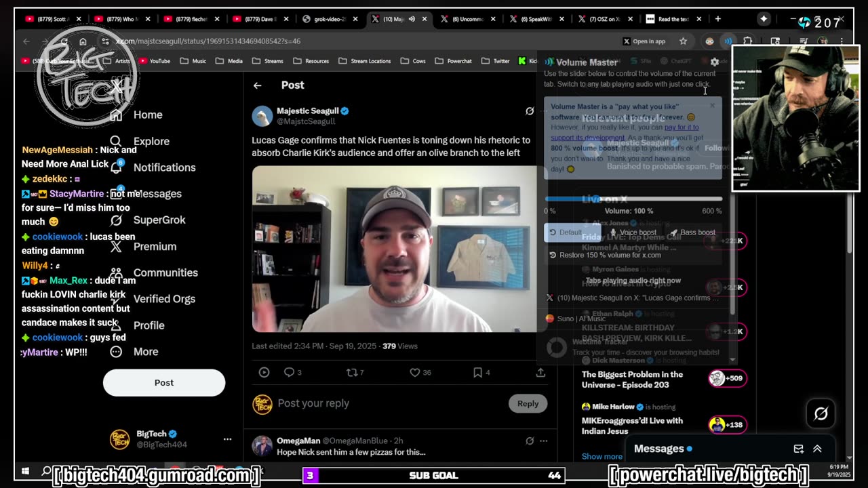The image size is (868, 488).
Task: Open Windows taskbar search
Action: pos(46,470)
